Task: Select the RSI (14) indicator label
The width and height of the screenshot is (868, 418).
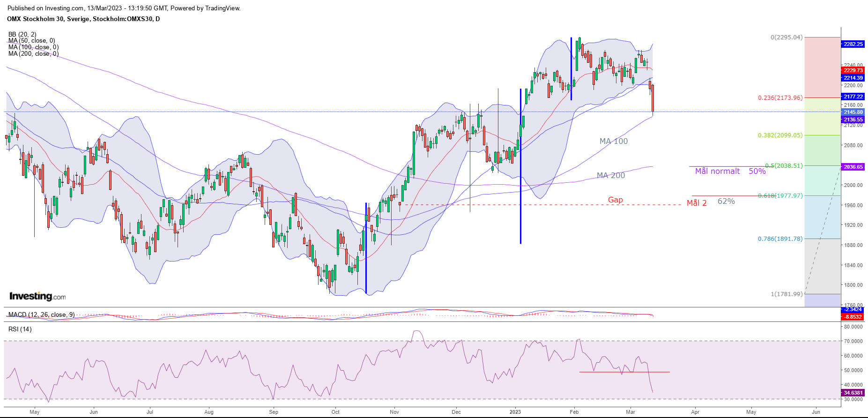Action: [x=20, y=329]
